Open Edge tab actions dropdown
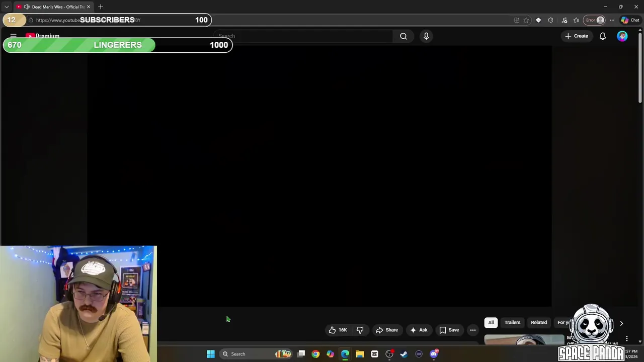Screen dimensions: 644x362 pyautogui.click(x=7, y=7)
